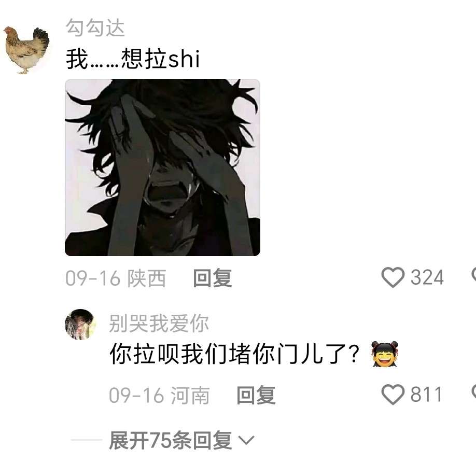Open the chicken avatar profile of 勾勾达

tap(26, 50)
